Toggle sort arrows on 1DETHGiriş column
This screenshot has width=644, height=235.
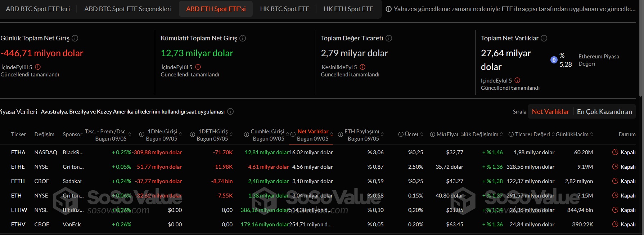(x=231, y=134)
